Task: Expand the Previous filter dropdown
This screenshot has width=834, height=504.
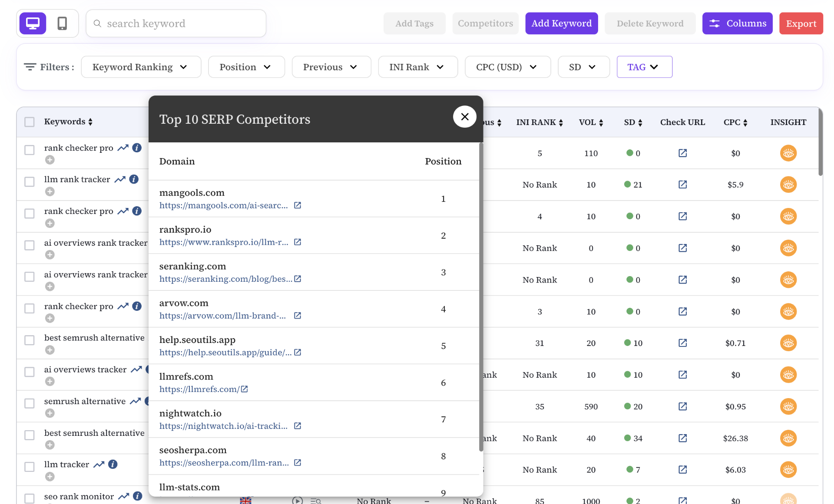Action: point(331,67)
